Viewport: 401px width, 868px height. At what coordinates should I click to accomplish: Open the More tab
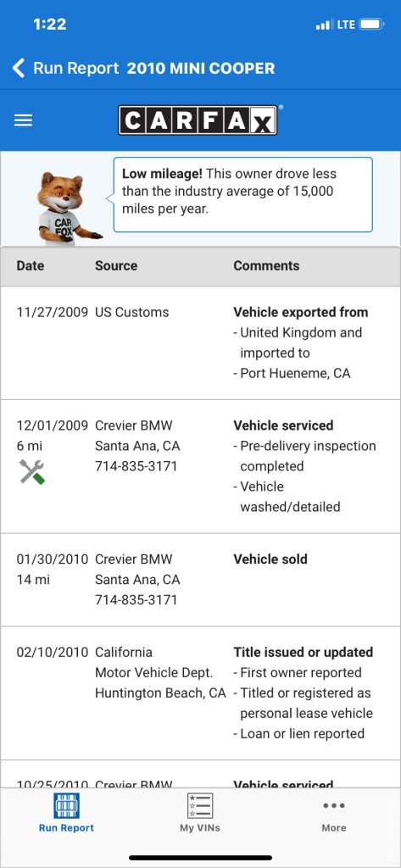pos(334,813)
